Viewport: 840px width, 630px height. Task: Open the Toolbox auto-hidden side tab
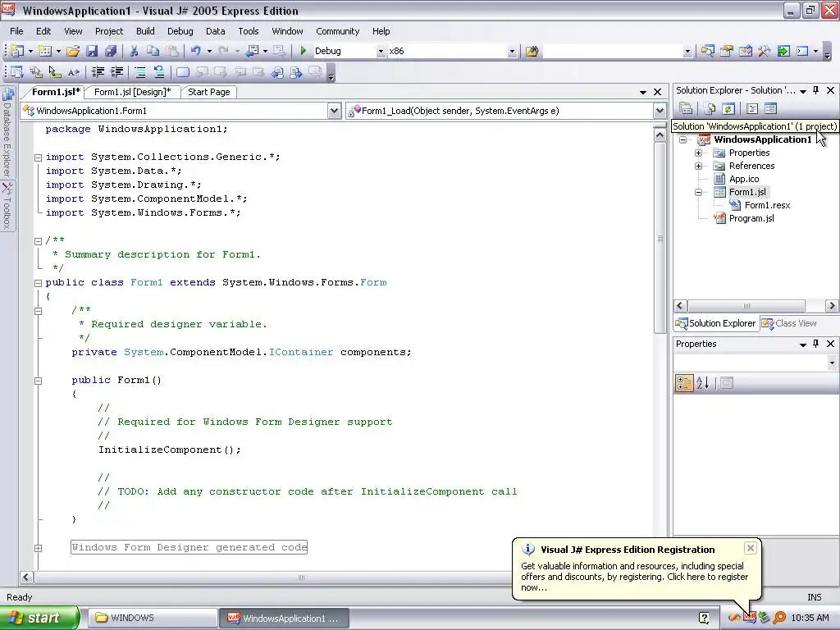pos(7,206)
